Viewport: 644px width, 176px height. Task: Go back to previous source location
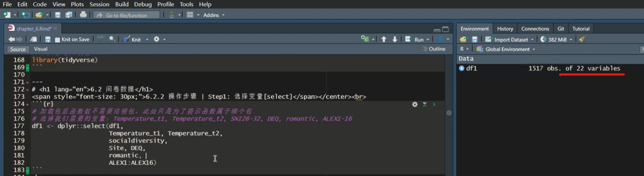(12, 39)
